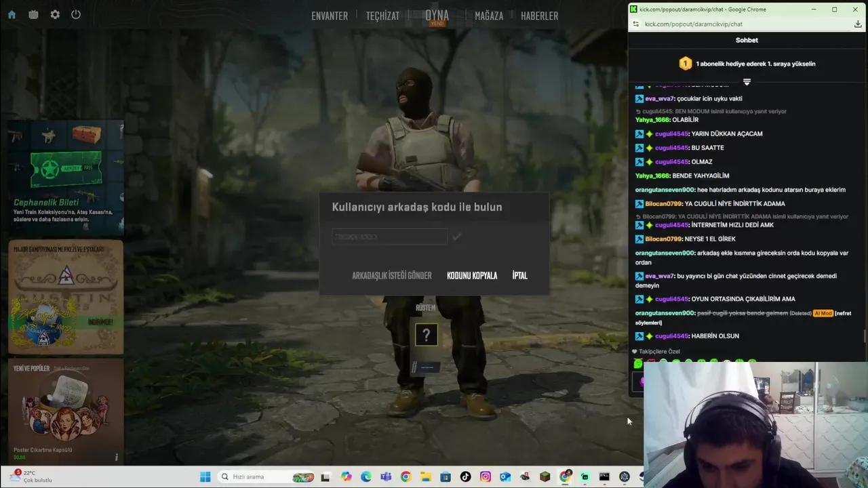
Task: Open TikTok from the taskbar
Action: pyautogui.click(x=465, y=476)
